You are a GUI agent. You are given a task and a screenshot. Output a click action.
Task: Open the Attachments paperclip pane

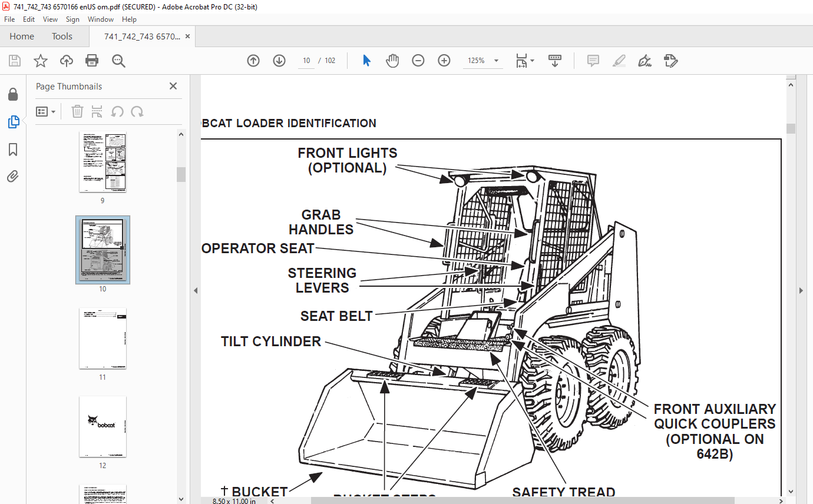(13, 177)
